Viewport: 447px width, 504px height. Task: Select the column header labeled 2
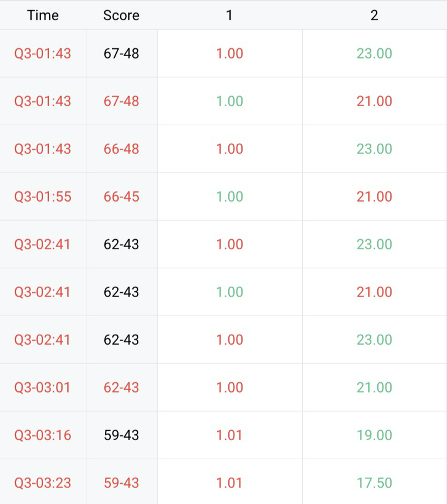point(374,16)
